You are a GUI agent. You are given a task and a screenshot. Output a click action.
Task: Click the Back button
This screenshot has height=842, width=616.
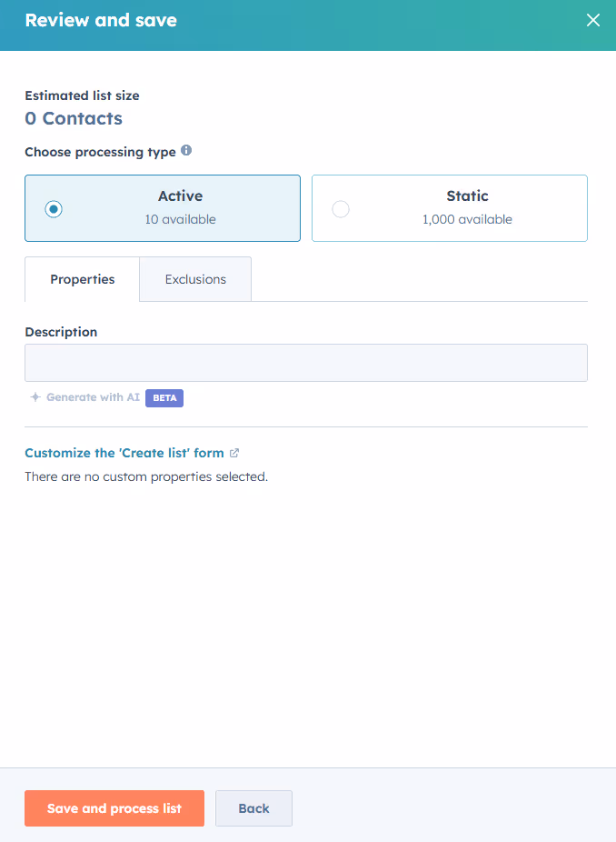tap(253, 808)
